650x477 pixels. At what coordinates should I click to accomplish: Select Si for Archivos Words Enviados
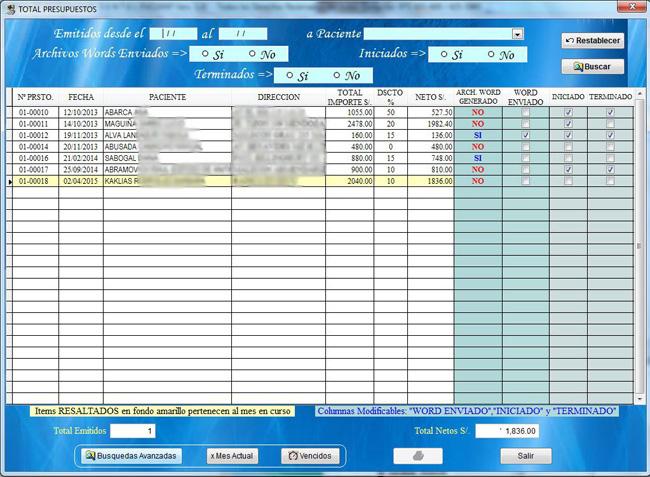205,54
